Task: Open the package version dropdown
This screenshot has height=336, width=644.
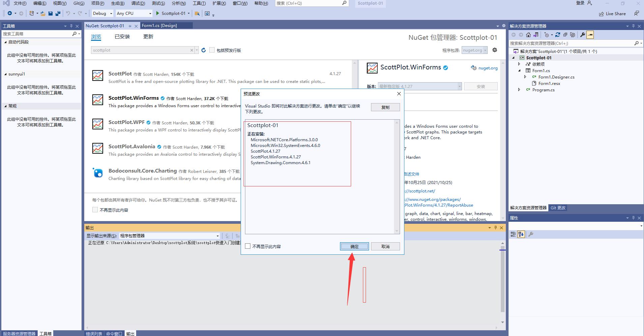Action: tap(420, 86)
